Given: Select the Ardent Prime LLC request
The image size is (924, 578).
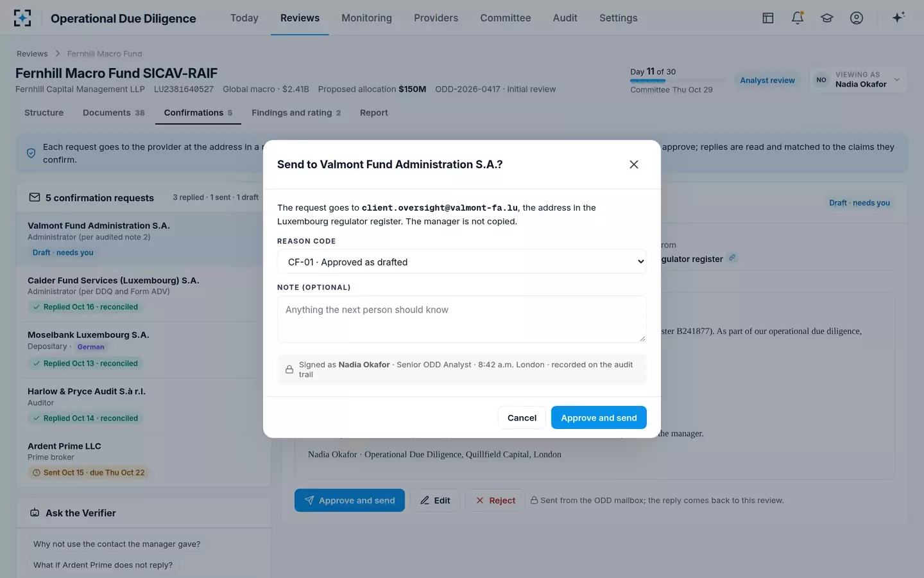Looking at the screenshot, I should (x=144, y=459).
